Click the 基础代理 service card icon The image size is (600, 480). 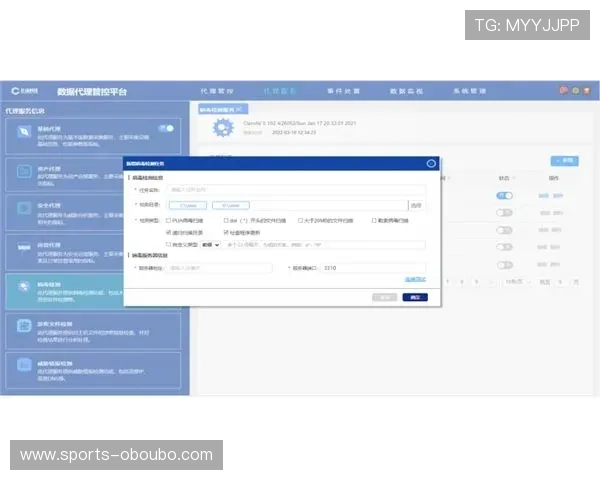24,132
